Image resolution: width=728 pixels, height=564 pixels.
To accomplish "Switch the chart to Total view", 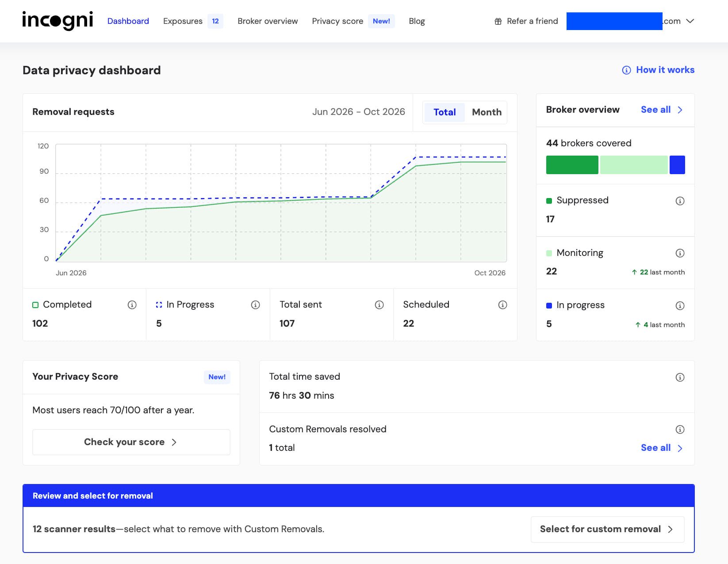I will click(444, 112).
